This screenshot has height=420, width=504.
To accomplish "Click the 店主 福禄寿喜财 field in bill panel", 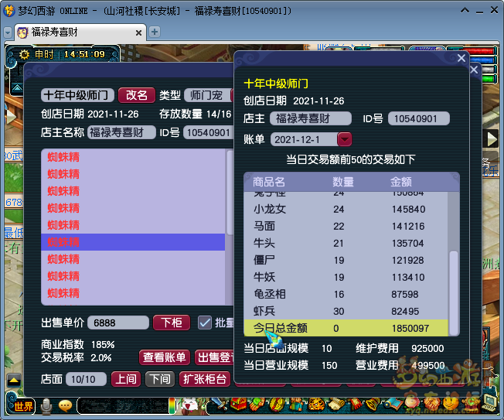I will tap(311, 118).
